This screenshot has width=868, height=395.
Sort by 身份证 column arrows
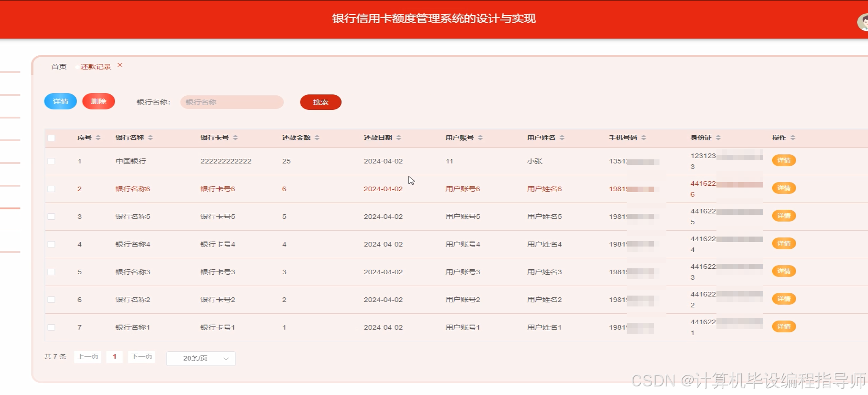[x=718, y=138]
